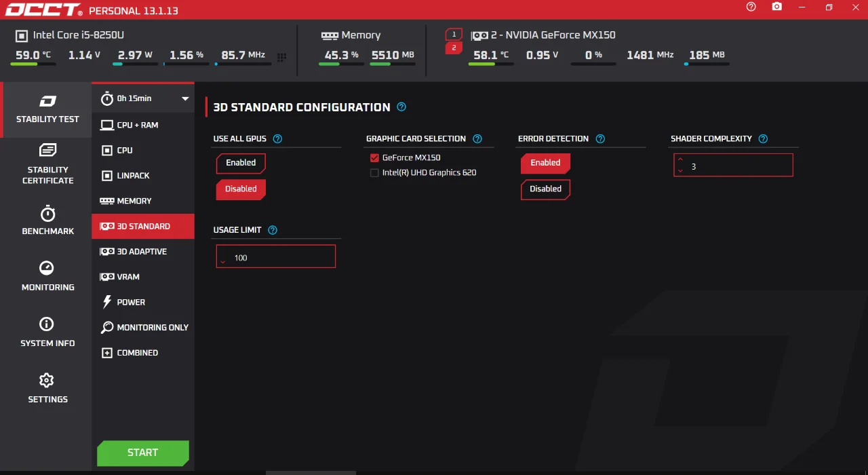The height and width of the screenshot is (475, 868).
Task: Switch to the 3D Adaptive test
Action: click(141, 252)
